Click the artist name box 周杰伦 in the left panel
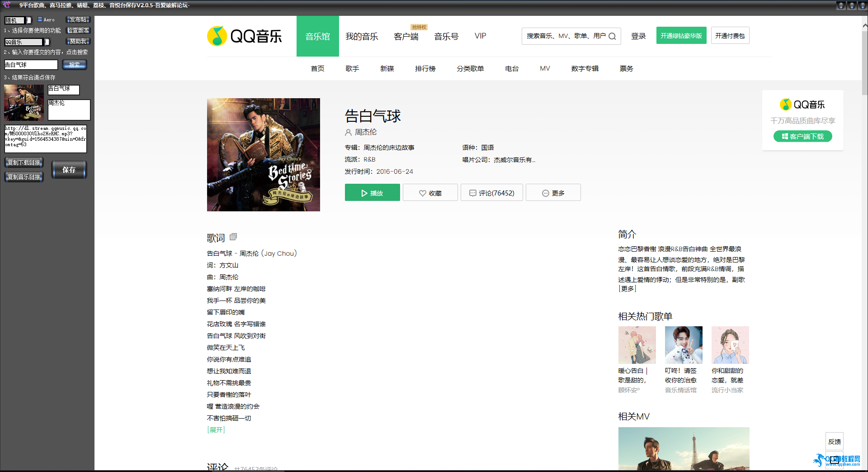Viewport: 868px width, 472px height. click(x=69, y=110)
